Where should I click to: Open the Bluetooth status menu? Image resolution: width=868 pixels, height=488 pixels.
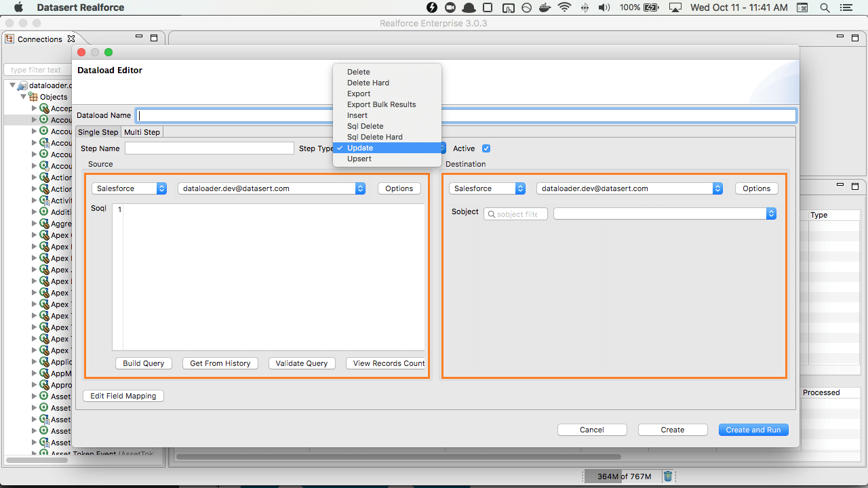(585, 7)
